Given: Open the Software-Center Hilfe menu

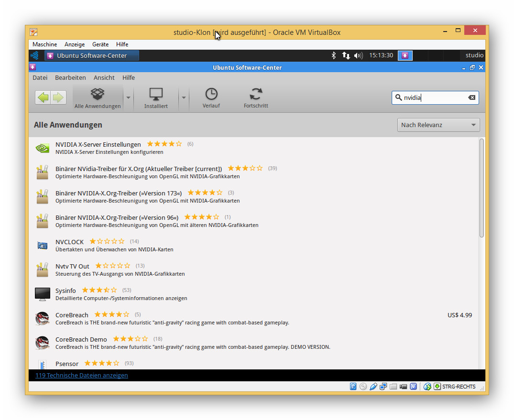Looking at the screenshot, I should 129,77.
